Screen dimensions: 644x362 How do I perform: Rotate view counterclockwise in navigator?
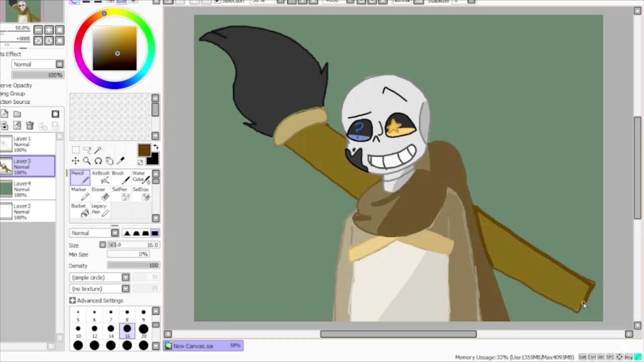point(38,41)
